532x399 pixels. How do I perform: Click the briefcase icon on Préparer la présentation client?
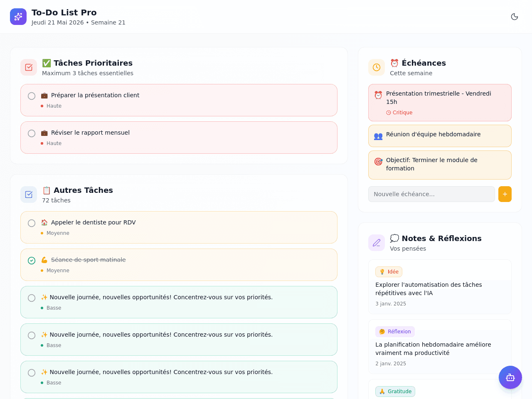coord(44,96)
